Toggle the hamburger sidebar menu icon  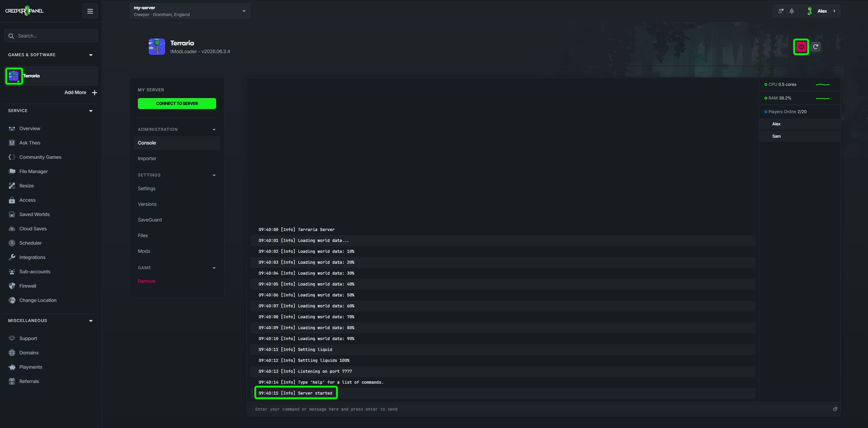point(90,11)
